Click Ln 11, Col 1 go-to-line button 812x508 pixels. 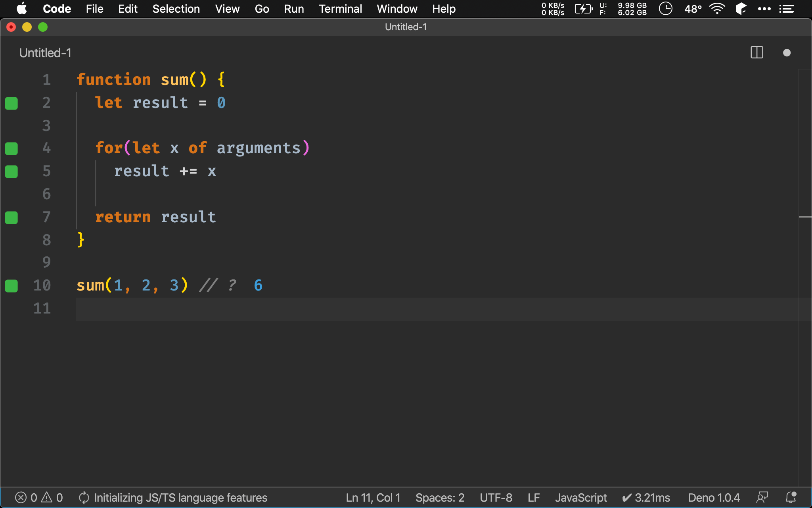[x=373, y=497]
